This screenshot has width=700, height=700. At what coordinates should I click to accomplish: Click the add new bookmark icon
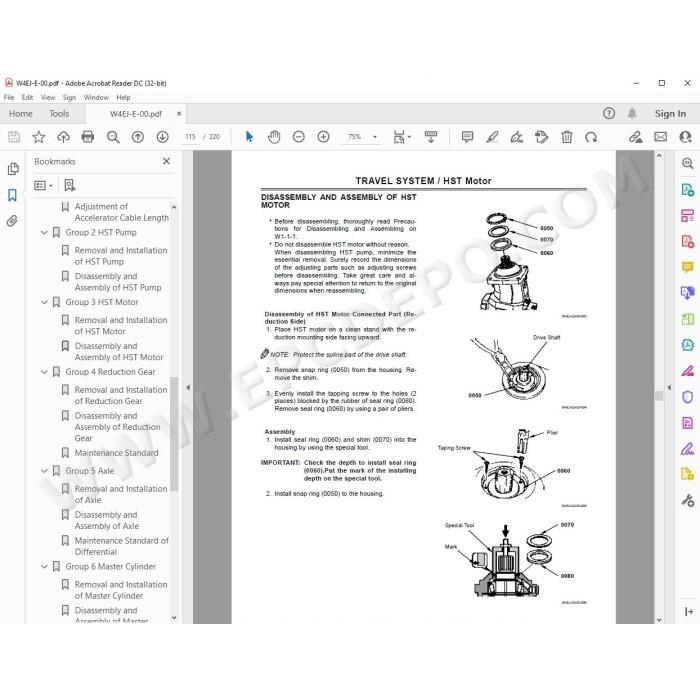pyautogui.click(x=70, y=185)
